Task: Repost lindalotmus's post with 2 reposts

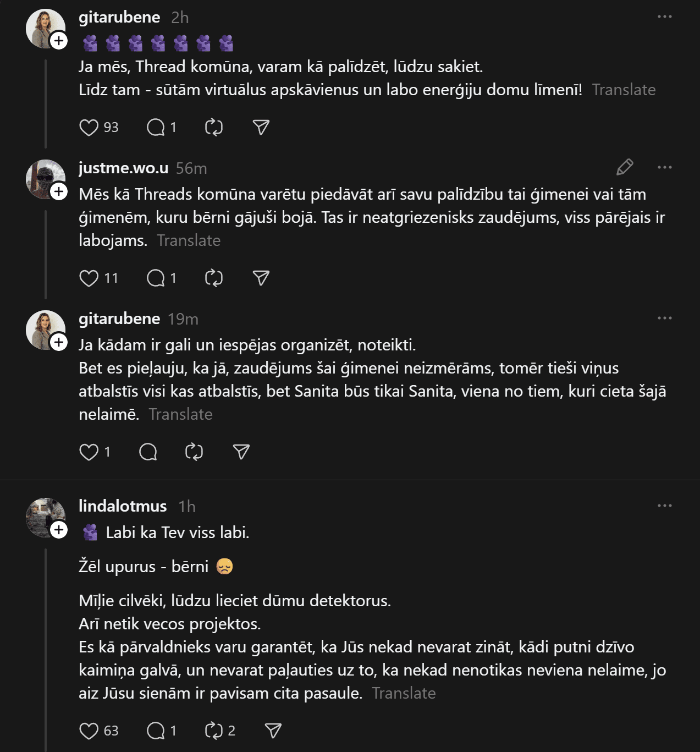Action: [x=213, y=731]
